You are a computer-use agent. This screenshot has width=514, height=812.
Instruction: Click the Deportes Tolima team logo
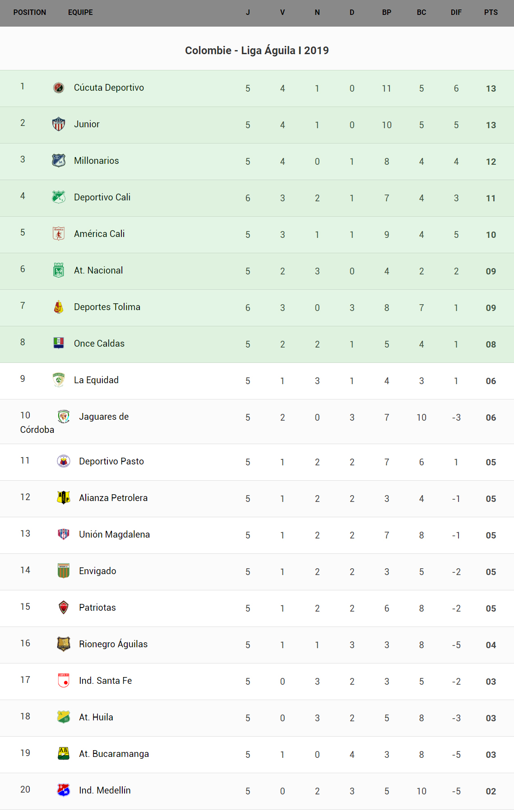tap(59, 307)
